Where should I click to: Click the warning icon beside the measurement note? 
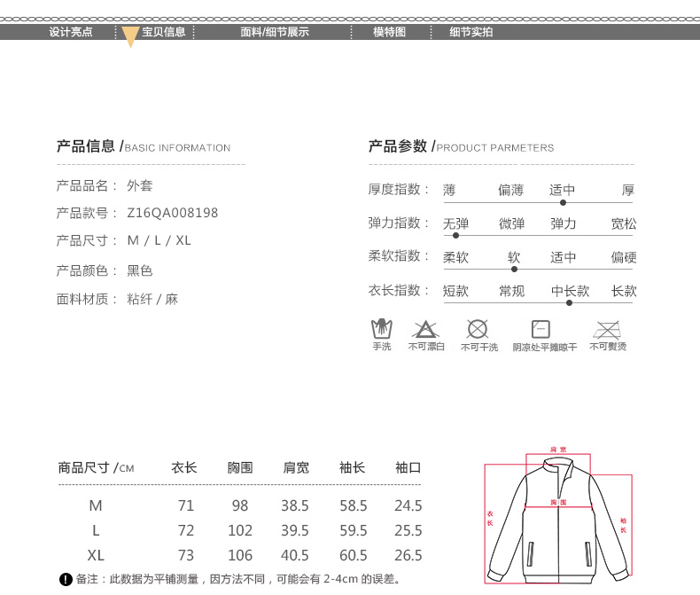(x=65, y=579)
